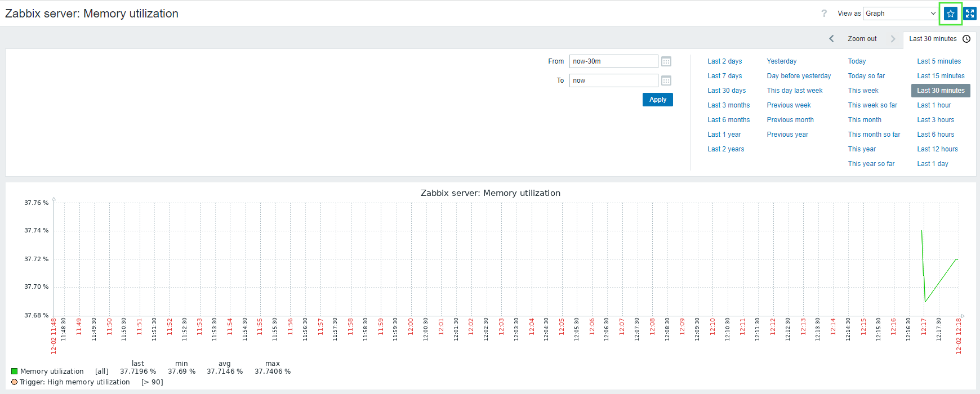Select Today so far range
The width and height of the screenshot is (980, 394).
click(x=866, y=76)
